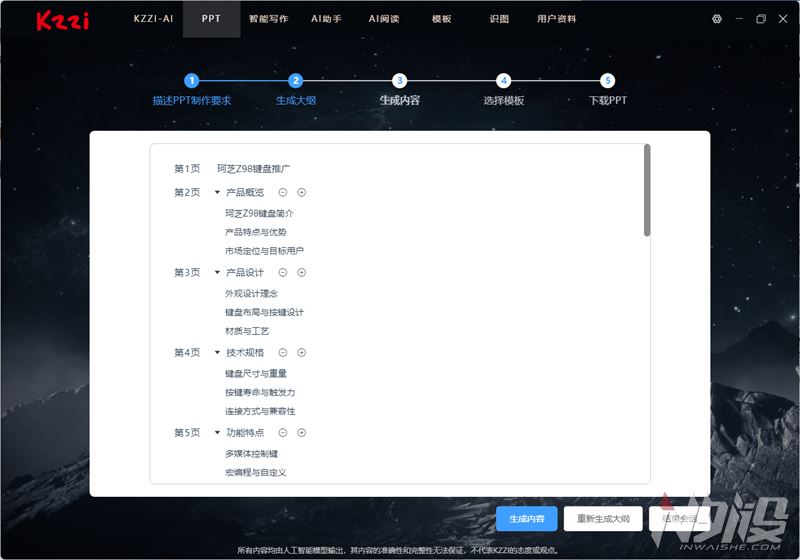The image size is (800, 560).
Task: Open the AI助手 tab
Action: (327, 19)
